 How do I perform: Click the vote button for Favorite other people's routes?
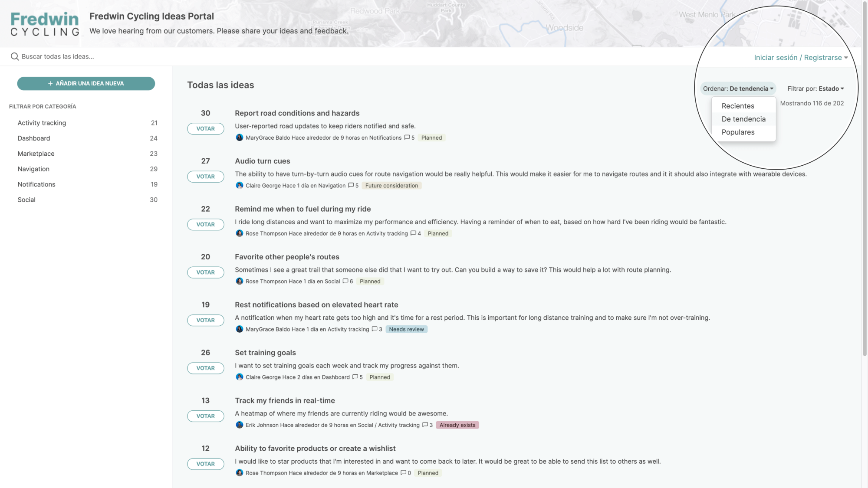(x=205, y=272)
